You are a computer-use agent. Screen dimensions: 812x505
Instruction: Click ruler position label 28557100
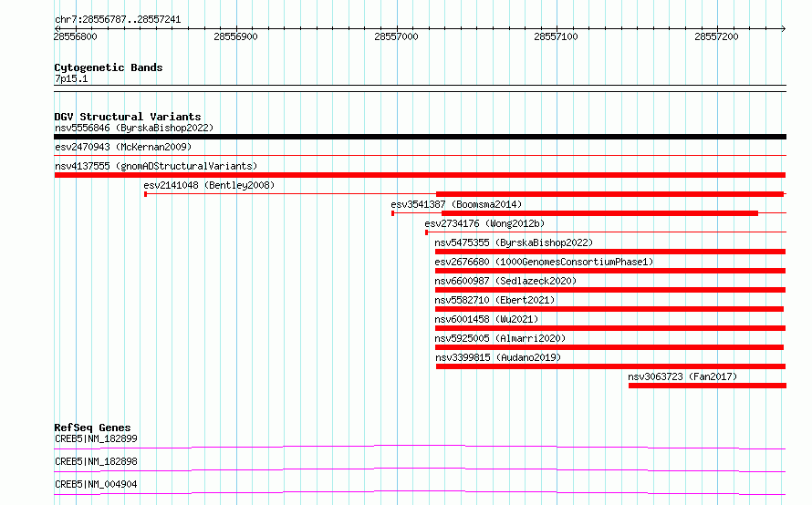(557, 36)
